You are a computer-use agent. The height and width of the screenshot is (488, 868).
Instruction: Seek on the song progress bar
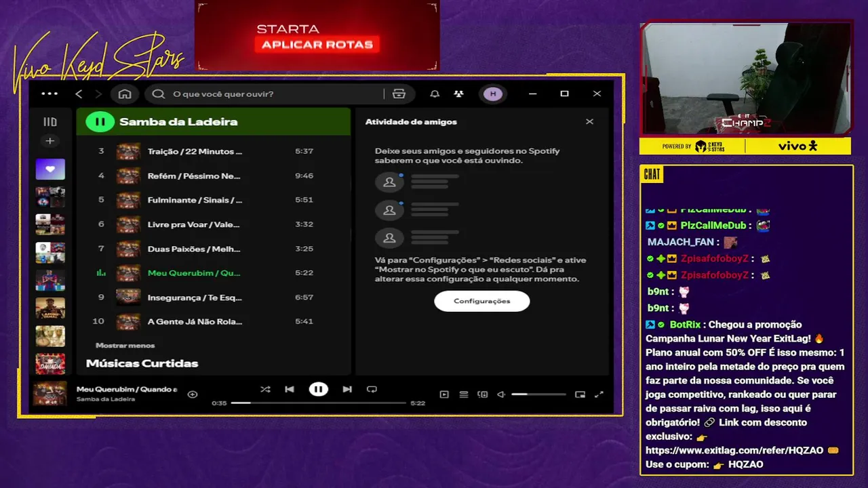tap(317, 403)
